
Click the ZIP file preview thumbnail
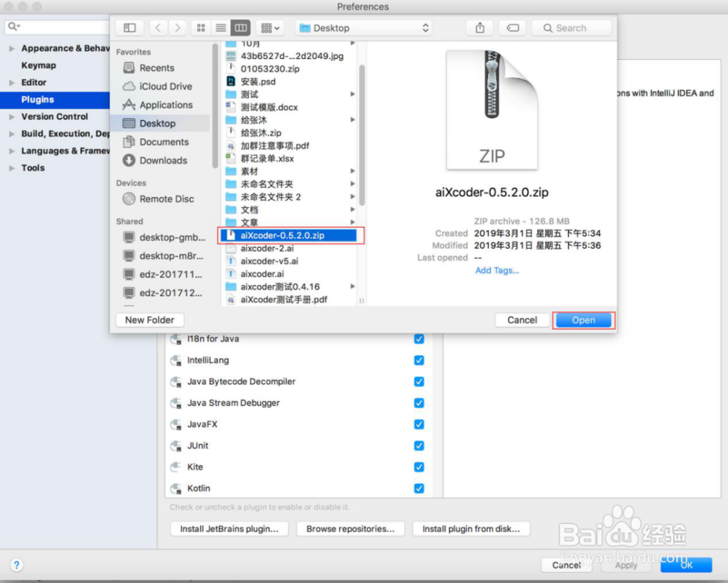click(x=492, y=110)
